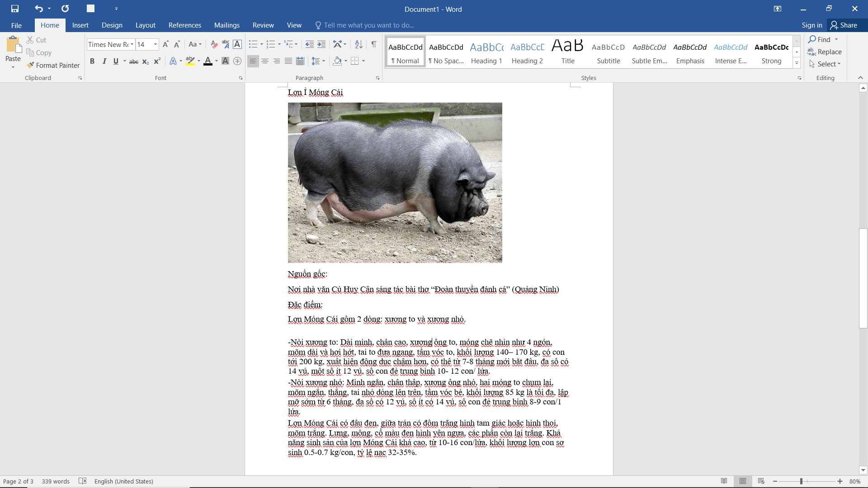
Task: Open the Layout ribbon tab
Action: (145, 25)
